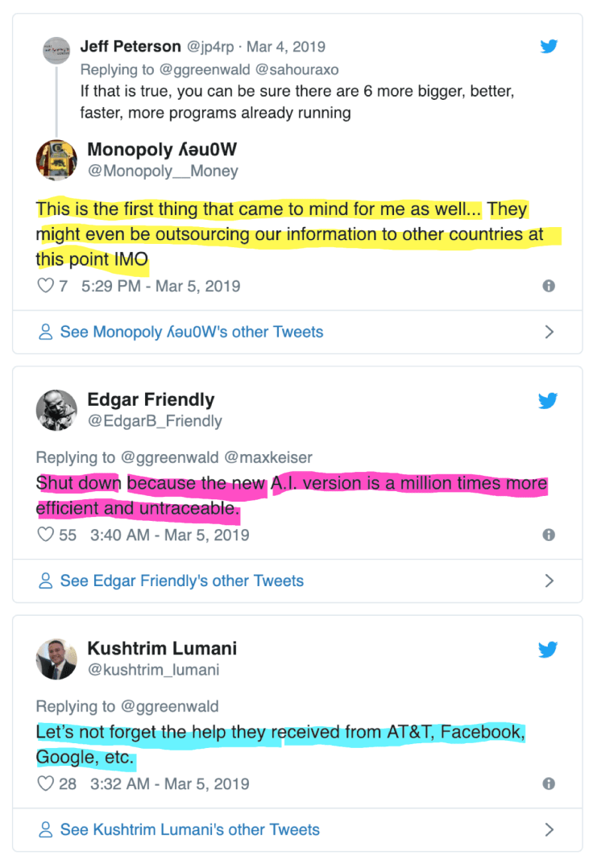Expand the chevron after See Kushtrim Lumani's other Tweets

pyautogui.click(x=550, y=829)
